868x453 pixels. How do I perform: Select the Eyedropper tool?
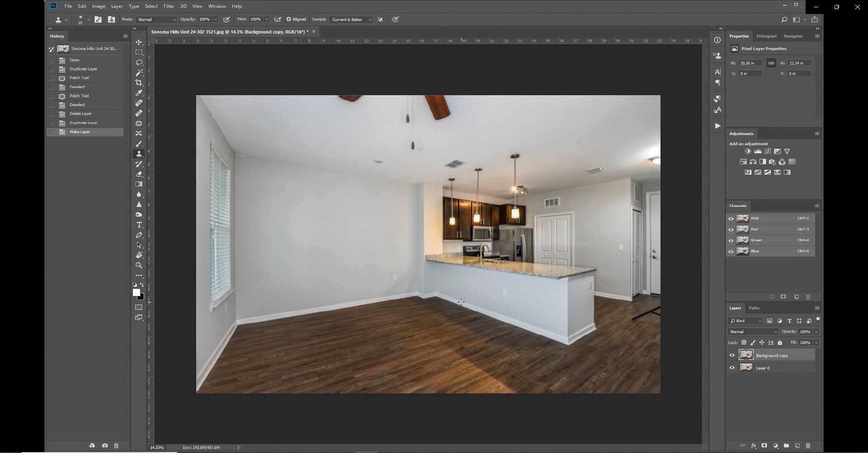[x=139, y=93]
